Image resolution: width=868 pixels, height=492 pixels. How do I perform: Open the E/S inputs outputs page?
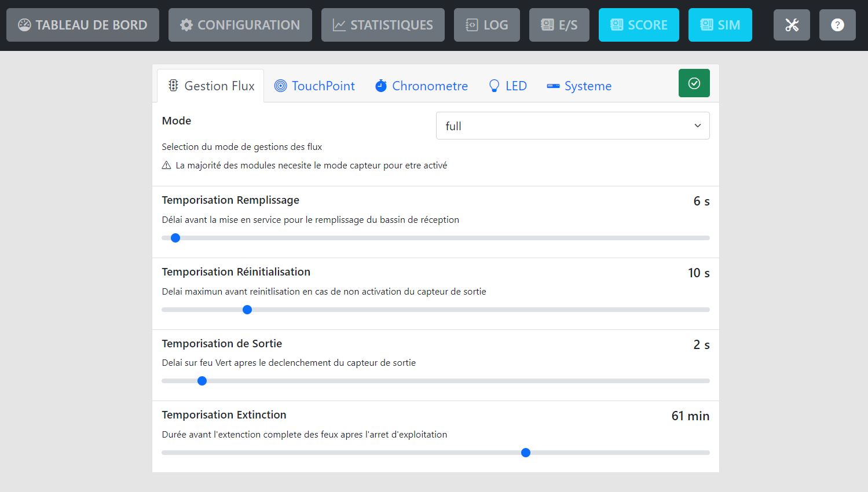pos(559,25)
